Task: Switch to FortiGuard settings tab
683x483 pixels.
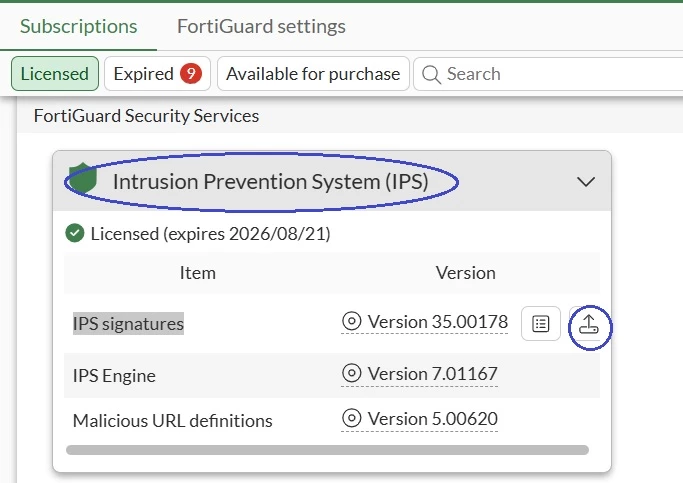Action: 261,26
